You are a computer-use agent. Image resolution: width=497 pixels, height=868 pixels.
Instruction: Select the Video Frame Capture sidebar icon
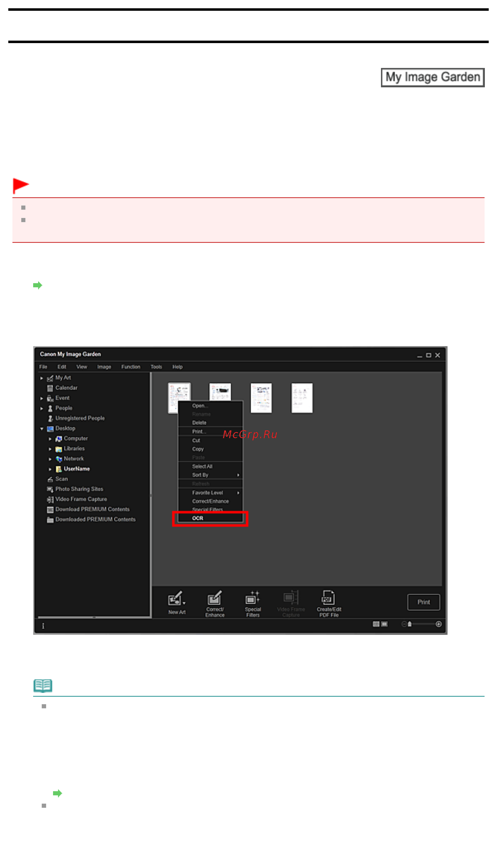[x=50, y=500]
